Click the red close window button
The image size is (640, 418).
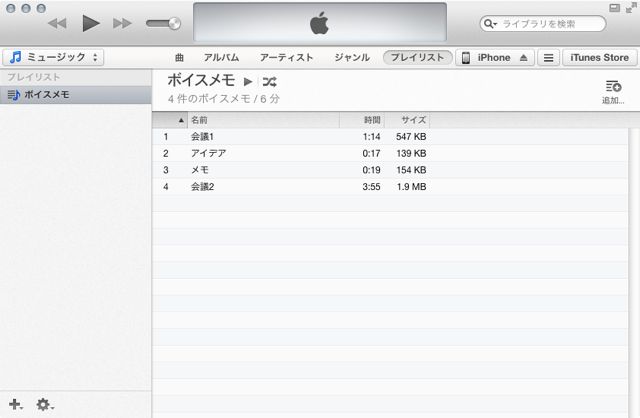point(11,8)
